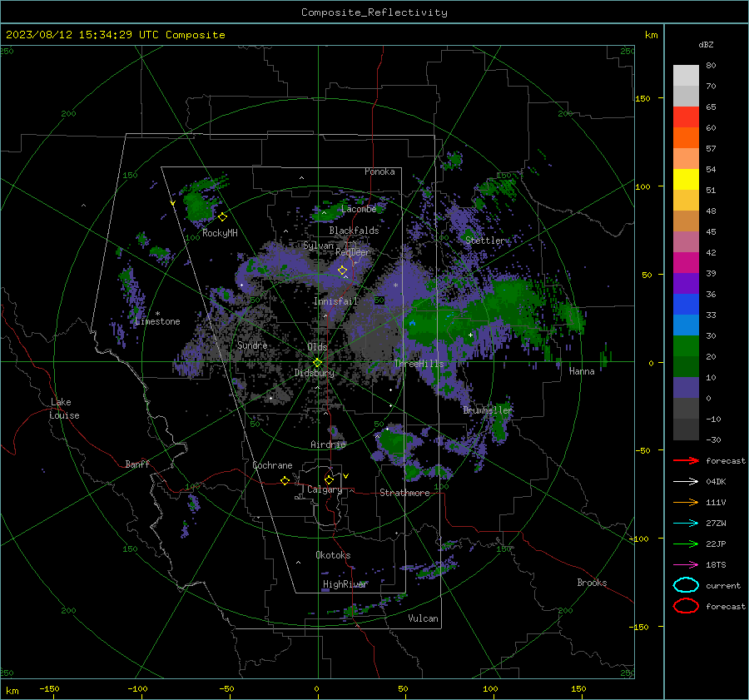Click the Airdrie city label

click(328, 444)
